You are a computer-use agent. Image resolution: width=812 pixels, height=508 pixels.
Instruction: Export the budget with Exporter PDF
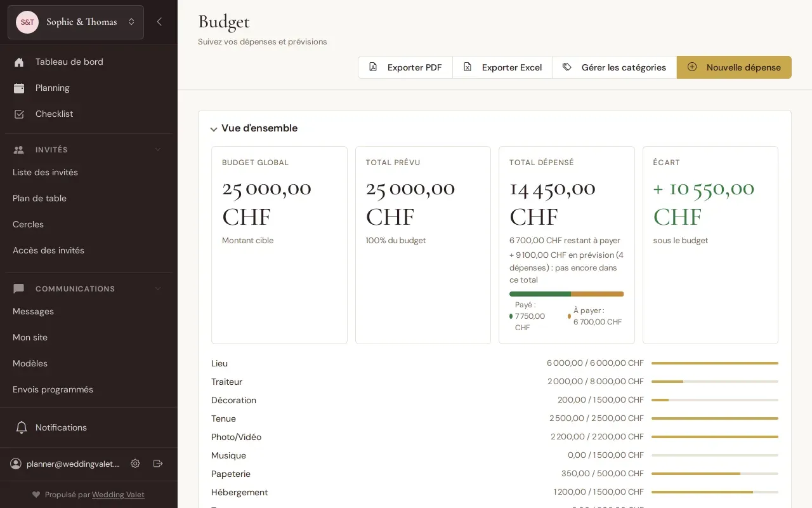(405, 67)
